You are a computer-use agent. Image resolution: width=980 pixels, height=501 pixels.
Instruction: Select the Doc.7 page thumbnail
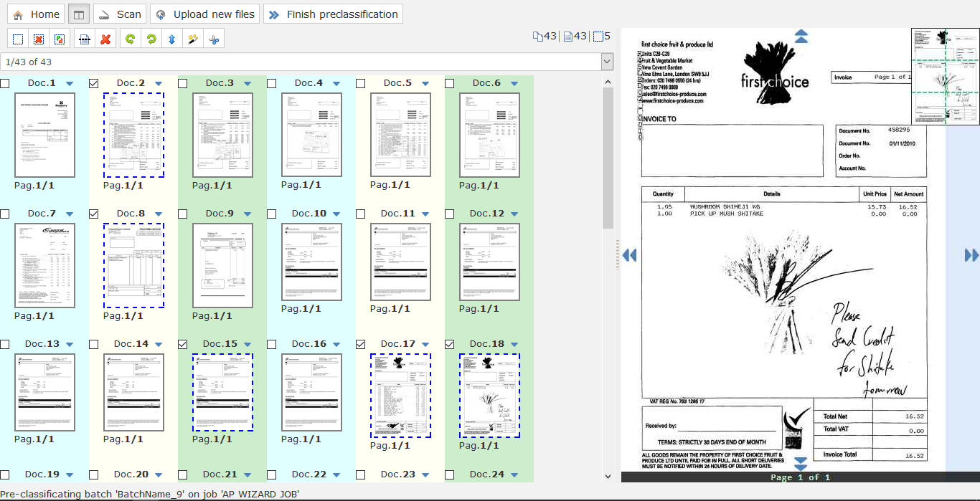(44, 265)
